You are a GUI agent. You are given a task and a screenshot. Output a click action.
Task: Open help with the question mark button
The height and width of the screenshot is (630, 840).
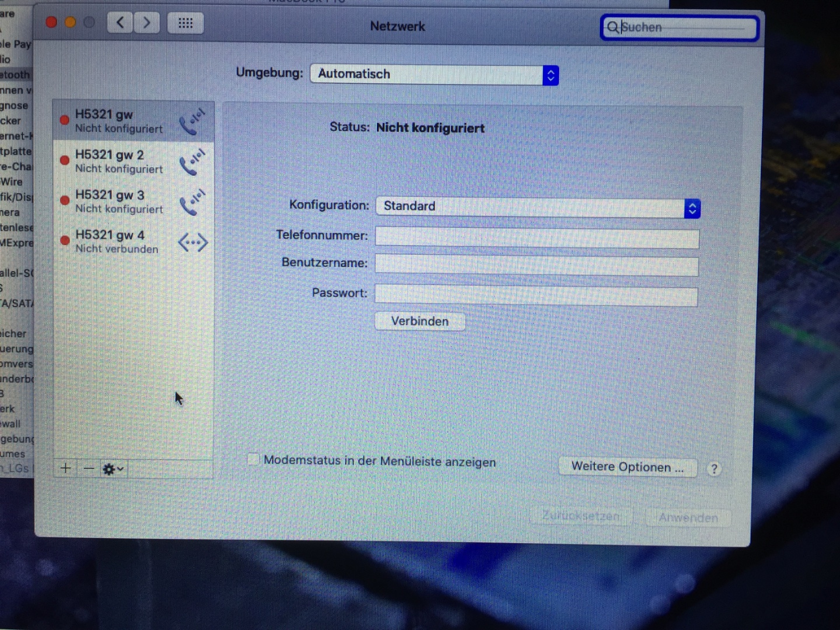tap(714, 469)
